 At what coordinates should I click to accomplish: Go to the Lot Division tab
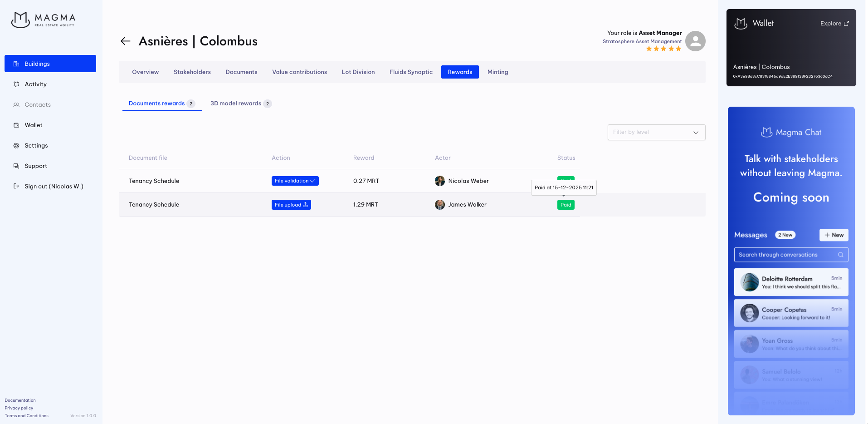tap(358, 72)
